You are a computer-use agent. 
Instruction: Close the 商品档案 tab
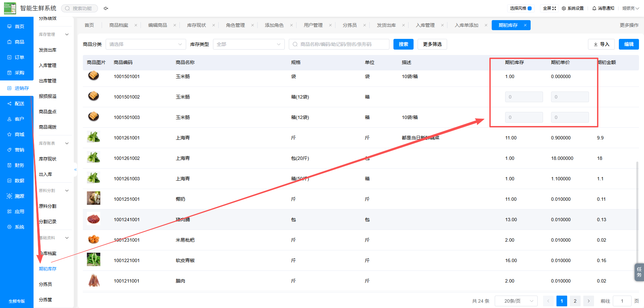[136, 25]
